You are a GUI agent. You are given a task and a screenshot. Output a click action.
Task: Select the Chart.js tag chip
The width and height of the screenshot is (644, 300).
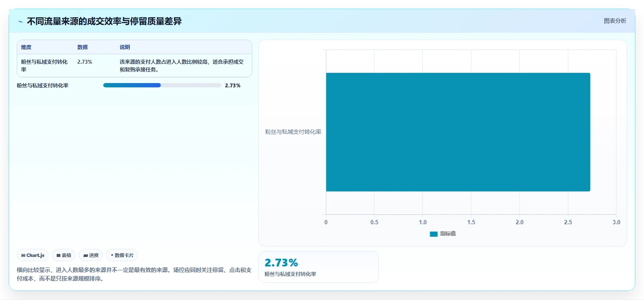coord(33,255)
